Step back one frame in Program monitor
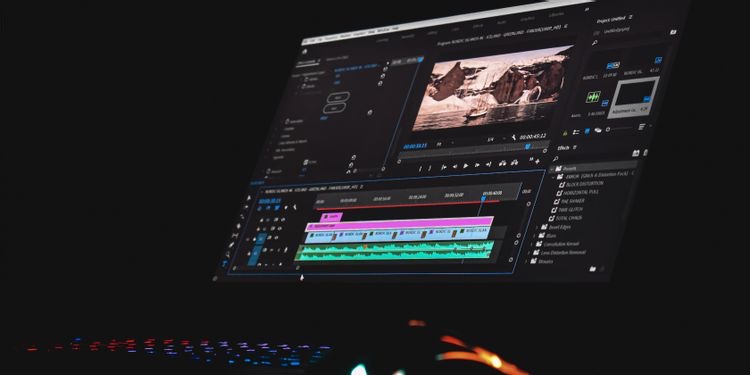This screenshot has height=375, width=750. coord(455,166)
